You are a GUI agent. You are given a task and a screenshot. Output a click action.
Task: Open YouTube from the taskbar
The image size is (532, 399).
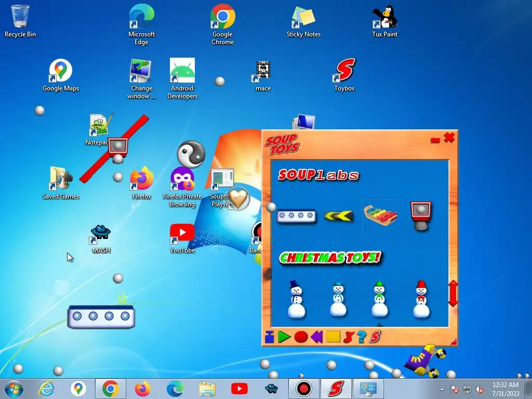click(239, 389)
